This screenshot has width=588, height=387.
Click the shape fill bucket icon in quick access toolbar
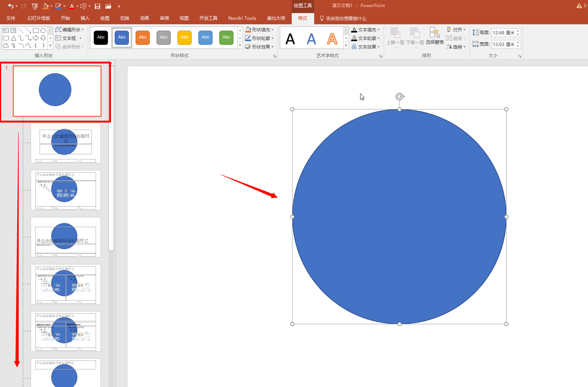click(x=46, y=6)
